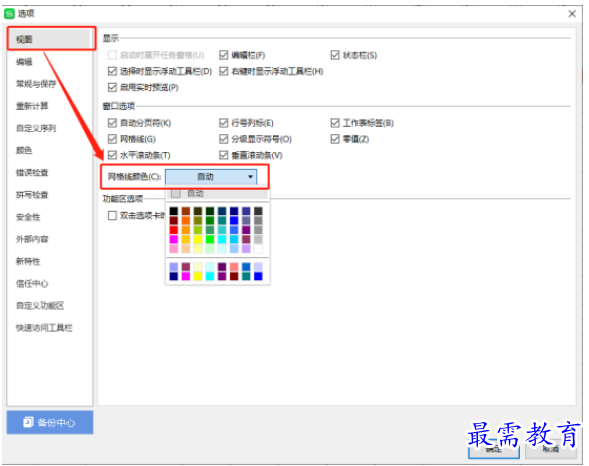589x466 pixels.
Task: Toggle 垂直滚动条(V) checkbox
Action: [x=224, y=155]
